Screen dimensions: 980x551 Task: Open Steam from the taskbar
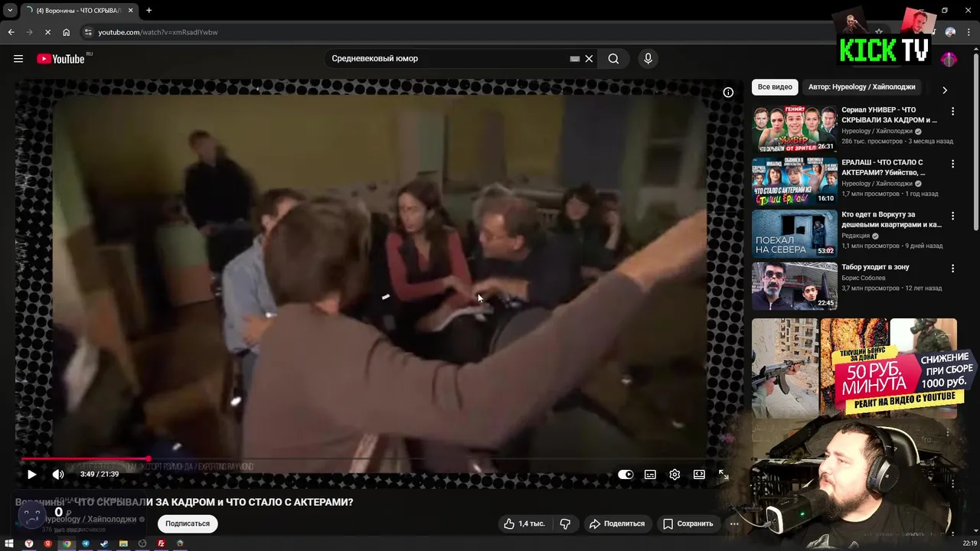point(104,543)
